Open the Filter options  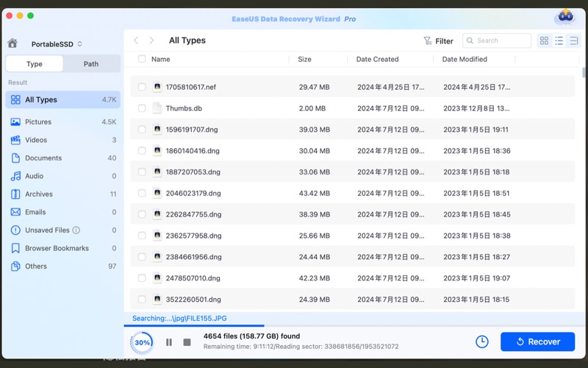438,41
